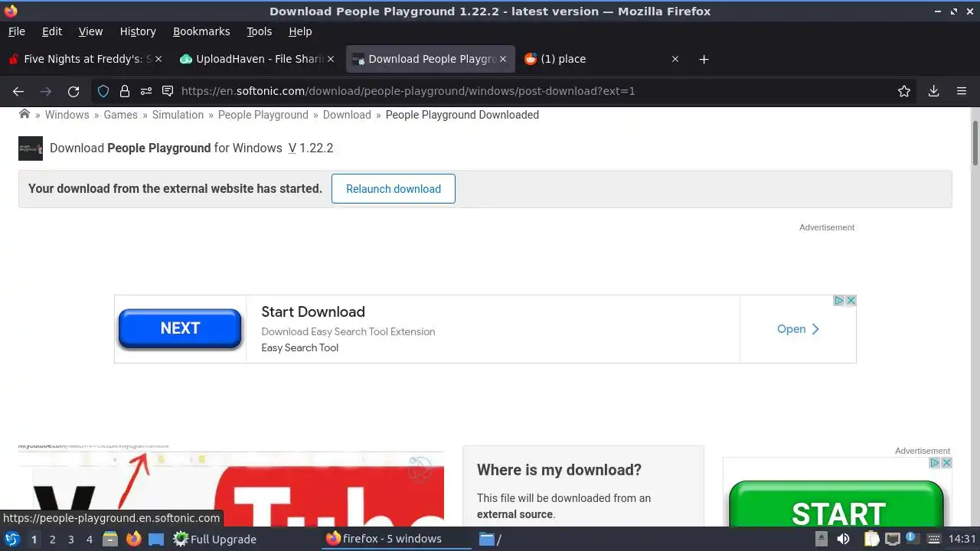980x551 pixels.
Task: Open the History menu
Action: coord(138,31)
